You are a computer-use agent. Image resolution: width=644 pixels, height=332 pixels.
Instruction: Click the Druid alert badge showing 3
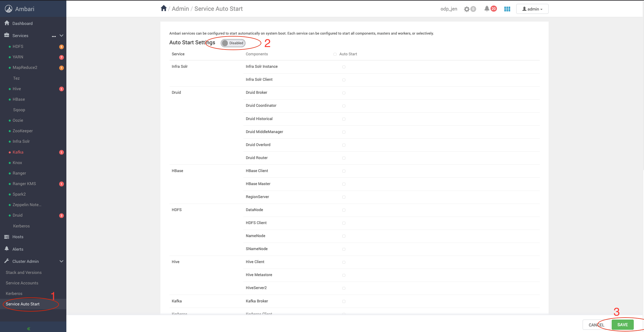(61, 216)
